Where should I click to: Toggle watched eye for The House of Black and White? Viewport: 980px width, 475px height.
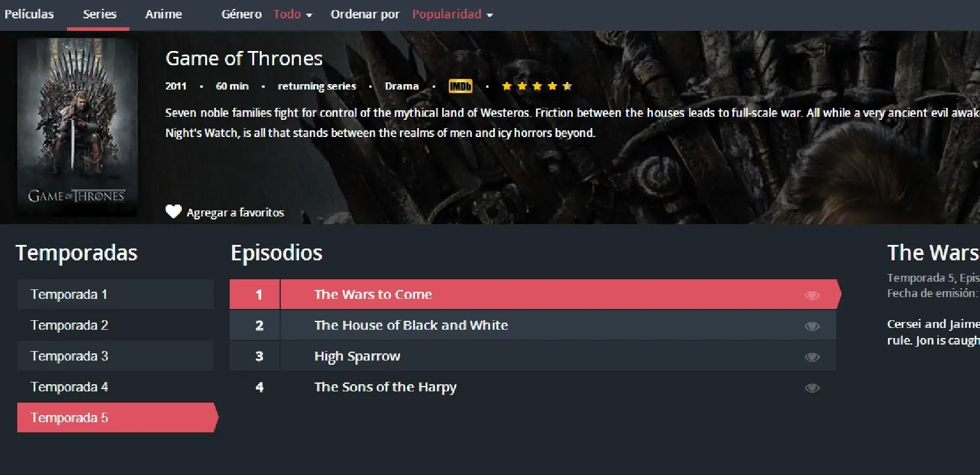812,326
